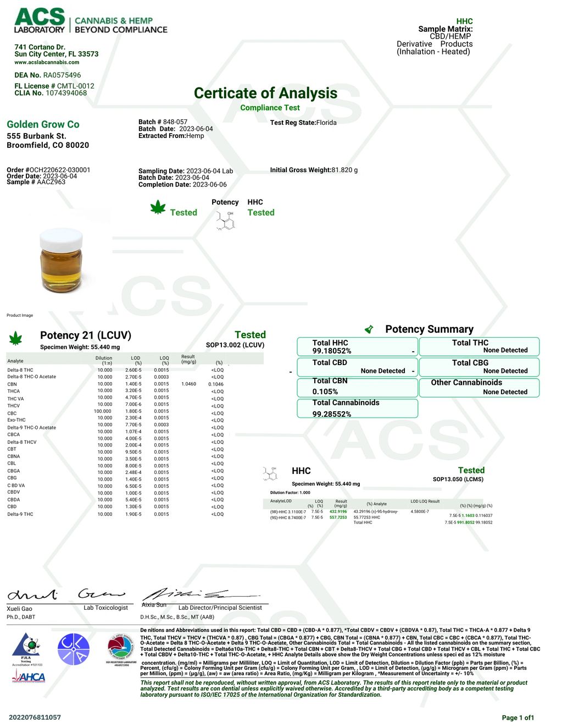The width and height of the screenshot is (562, 728).
Task: Click the DEA No. RA0575496 line
Action: [x=48, y=75]
